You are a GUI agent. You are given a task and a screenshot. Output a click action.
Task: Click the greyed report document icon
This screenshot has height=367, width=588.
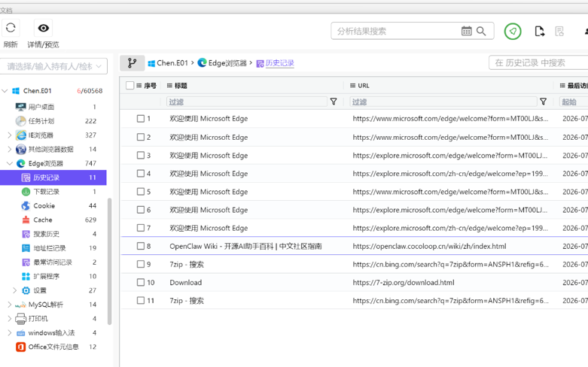[x=559, y=32]
